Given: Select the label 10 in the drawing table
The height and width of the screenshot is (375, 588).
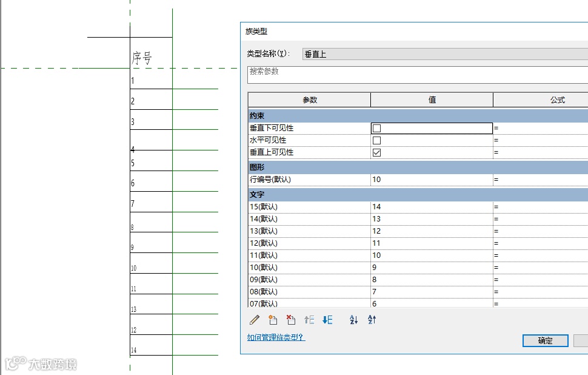Looking at the screenshot, I should coord(133,268).
